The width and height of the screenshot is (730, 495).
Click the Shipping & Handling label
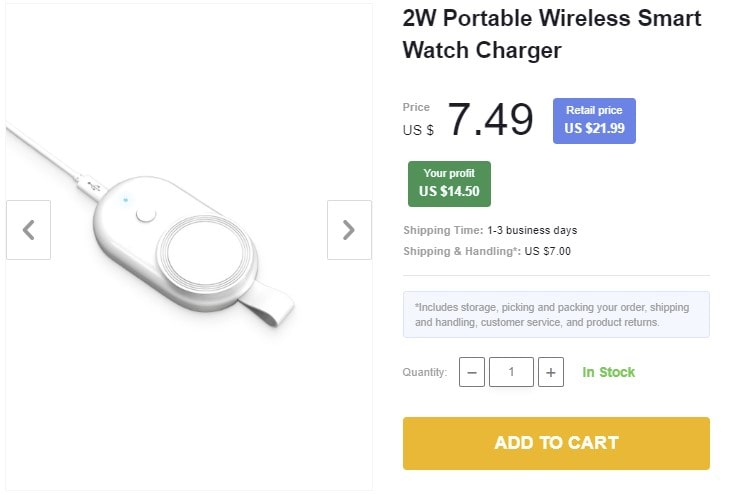click(x=461, y=251)
